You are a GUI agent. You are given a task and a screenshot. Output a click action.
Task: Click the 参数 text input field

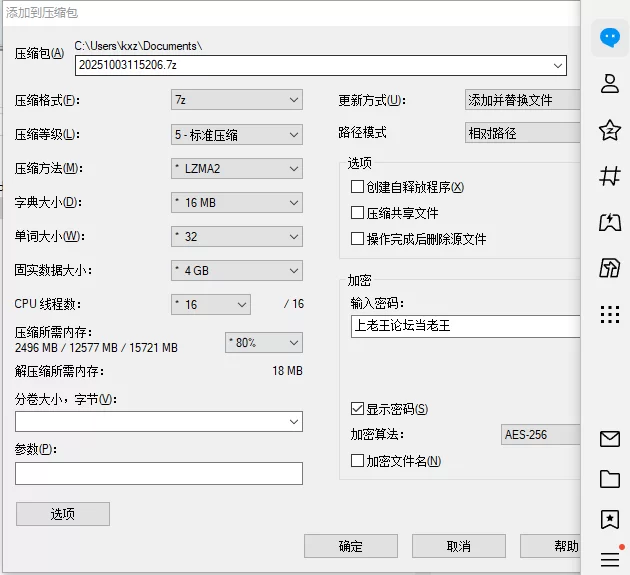click(x=158, y=473)
